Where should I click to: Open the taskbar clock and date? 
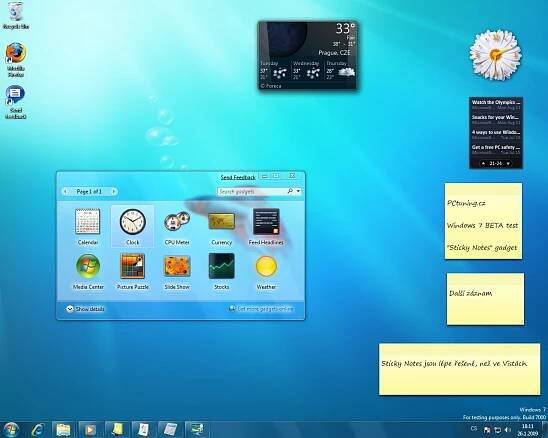coord(528,430)
